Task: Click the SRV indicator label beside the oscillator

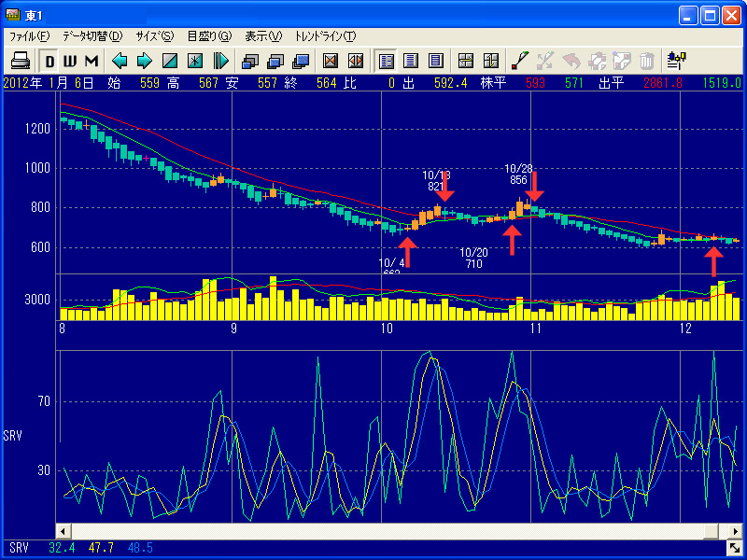Action: (x=13, y=435)
